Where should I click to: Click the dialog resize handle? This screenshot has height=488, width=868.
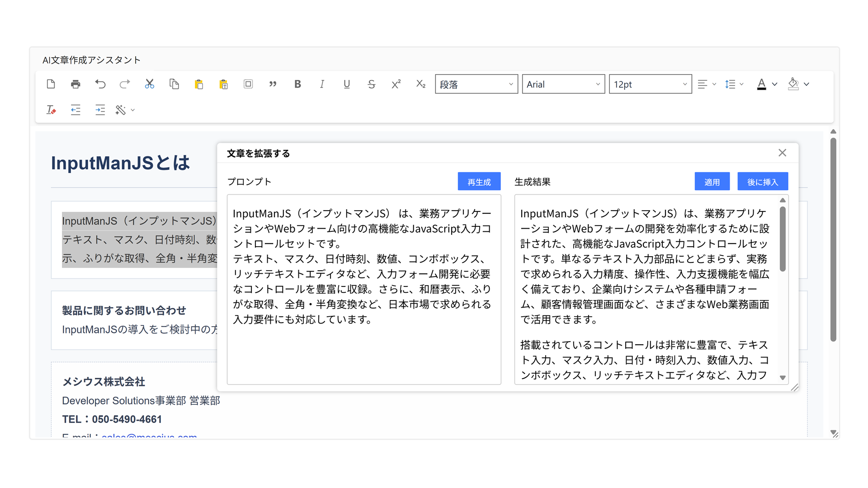pos(794,388)
